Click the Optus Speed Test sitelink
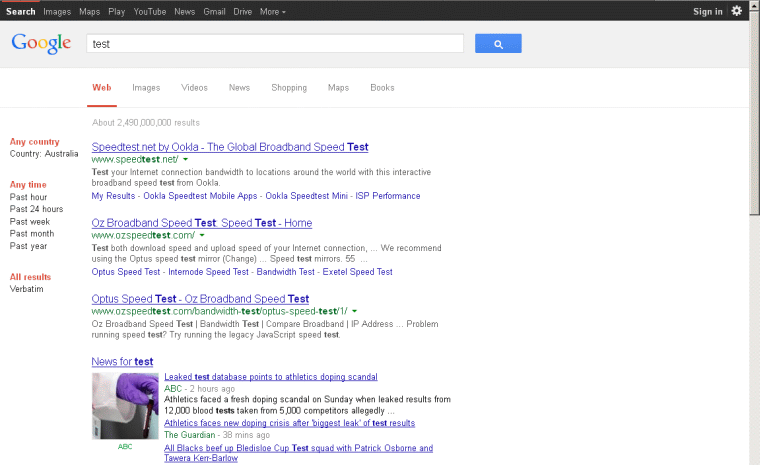This screenshot has height=465, width=760. (x=126, y=272)
